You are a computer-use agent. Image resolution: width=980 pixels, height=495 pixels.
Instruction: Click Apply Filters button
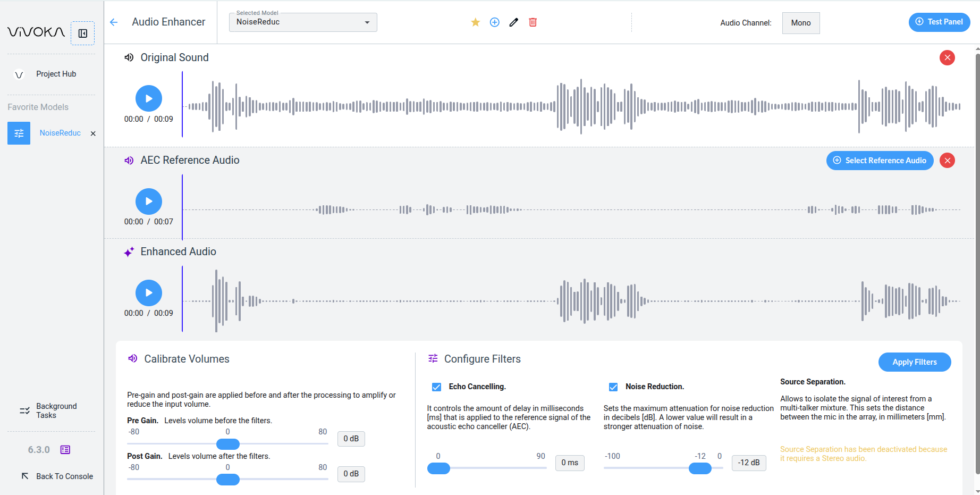915,362
